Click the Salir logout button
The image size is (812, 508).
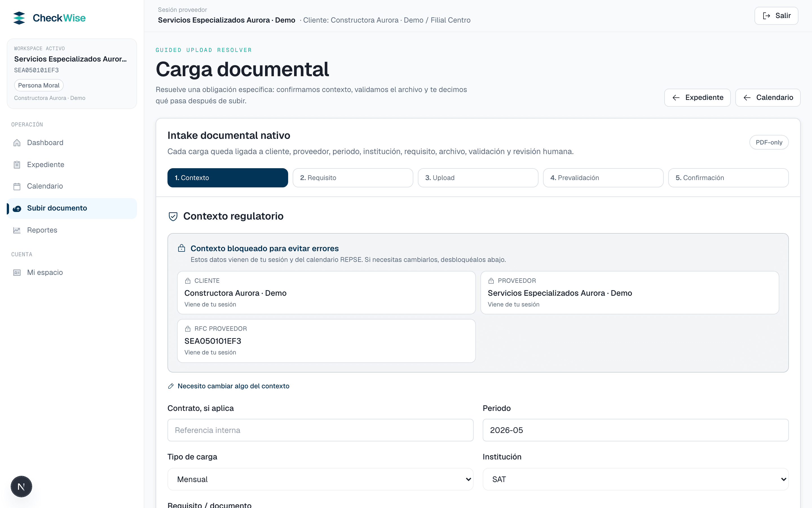[776, 16]
